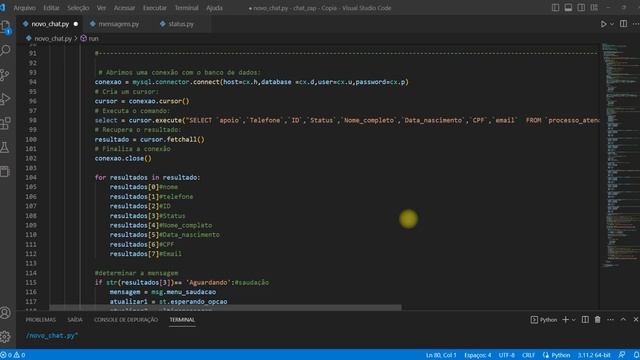Click the unsaved dot on novo_chat.py tab
This screenshot has width=640, height=360.
tap(76, 24)
